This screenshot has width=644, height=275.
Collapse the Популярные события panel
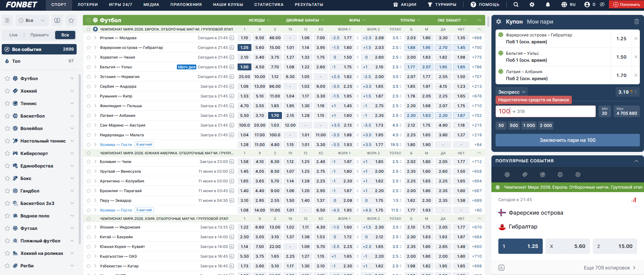click(636, 161)
